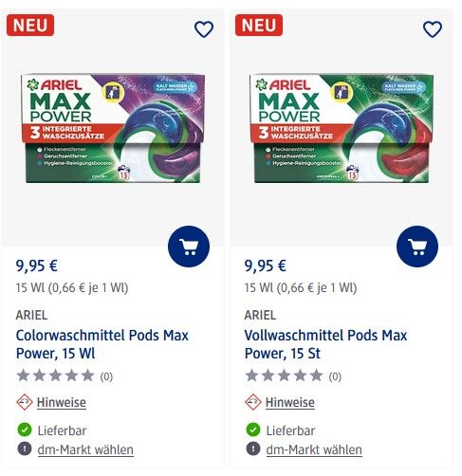Open Colorwaschmittel Pods Max Power title link
Image resolution: width=462 pixels, height=476 pixels.
click(102, 344)
